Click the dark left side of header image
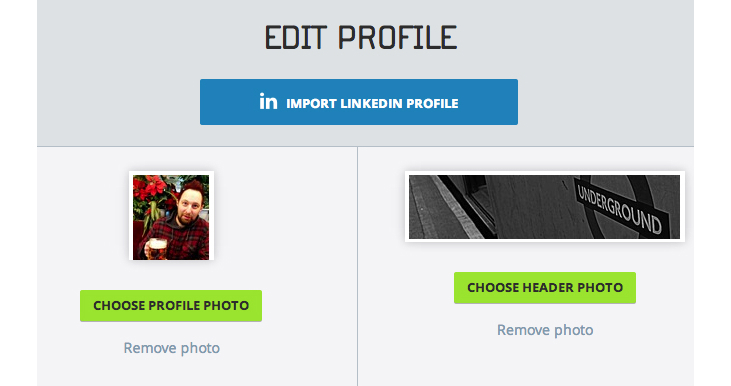The height and width of the screenshot is (386, 731). coord(448,207)
